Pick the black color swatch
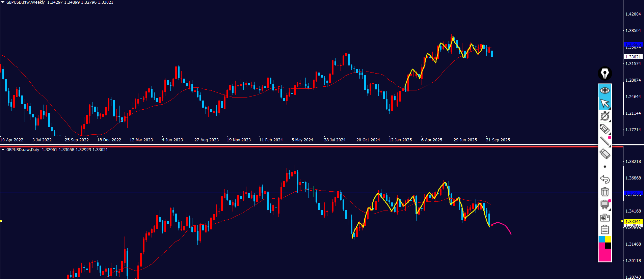 (x=608, y=246)
